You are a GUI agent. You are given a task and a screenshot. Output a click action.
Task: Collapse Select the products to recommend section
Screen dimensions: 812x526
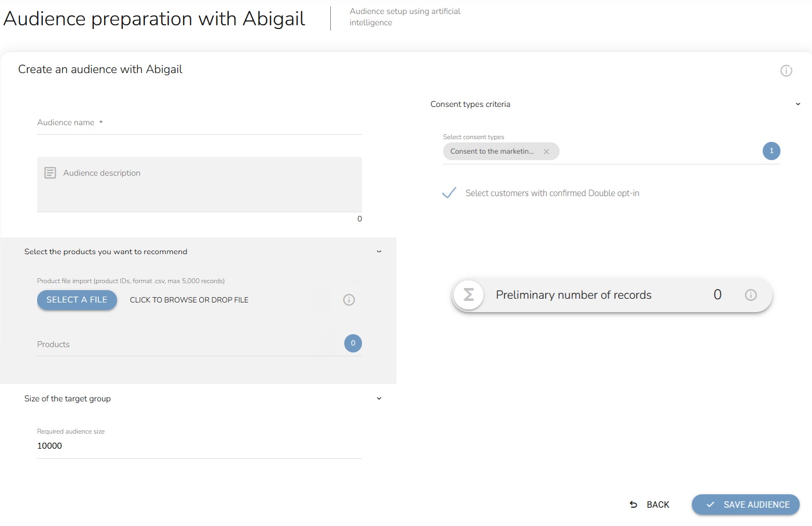point(379,251)
